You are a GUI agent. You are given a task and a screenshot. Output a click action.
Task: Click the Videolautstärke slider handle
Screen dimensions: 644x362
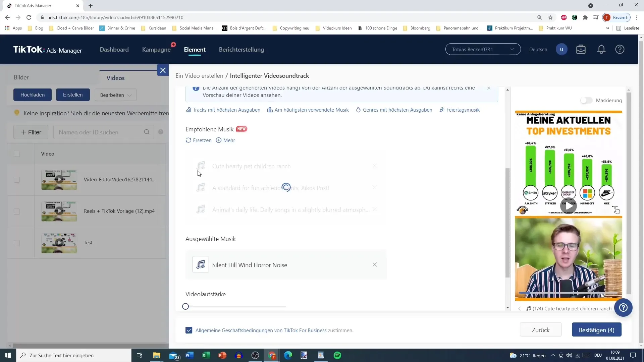185,306
